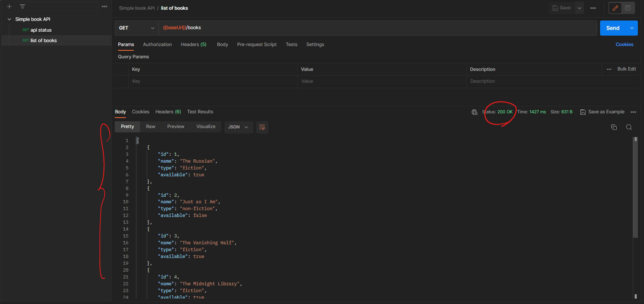Click the request URL field
The image size is (644, 304).
point(378,28)
